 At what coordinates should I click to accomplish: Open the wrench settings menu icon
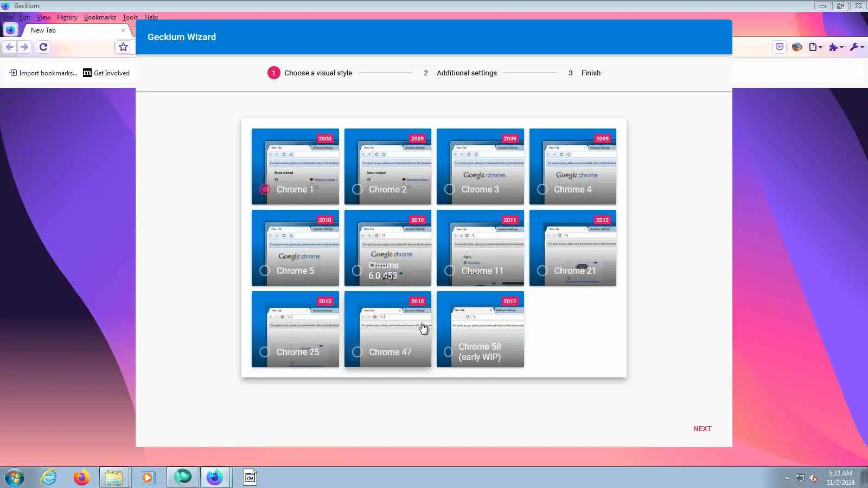point(854,47)
